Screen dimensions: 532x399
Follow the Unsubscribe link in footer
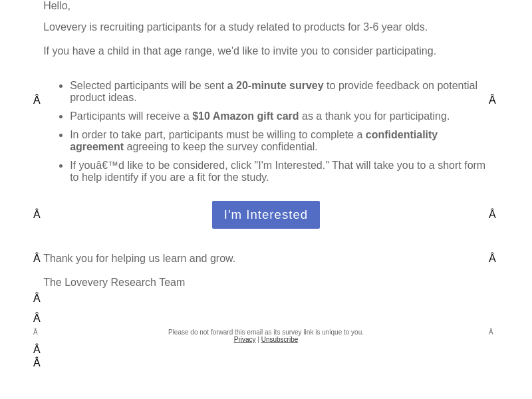(279, 340)
